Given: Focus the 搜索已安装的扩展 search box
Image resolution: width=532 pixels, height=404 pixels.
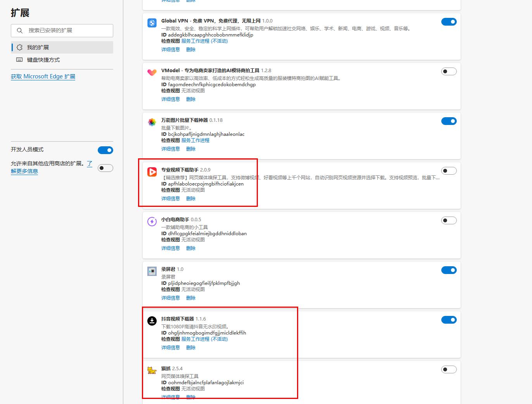Looking at the screenshot, I should coord(62,31).
